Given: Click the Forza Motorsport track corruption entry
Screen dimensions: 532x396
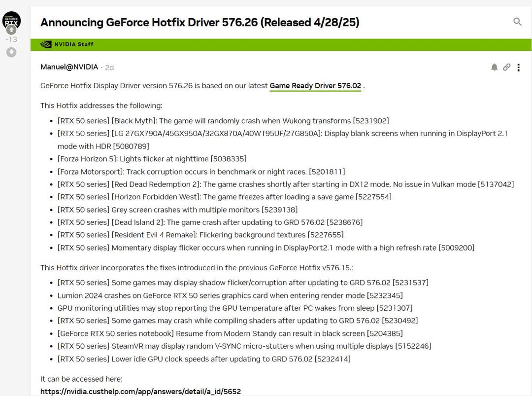Looking at the screenshot, I should point(201,172).
